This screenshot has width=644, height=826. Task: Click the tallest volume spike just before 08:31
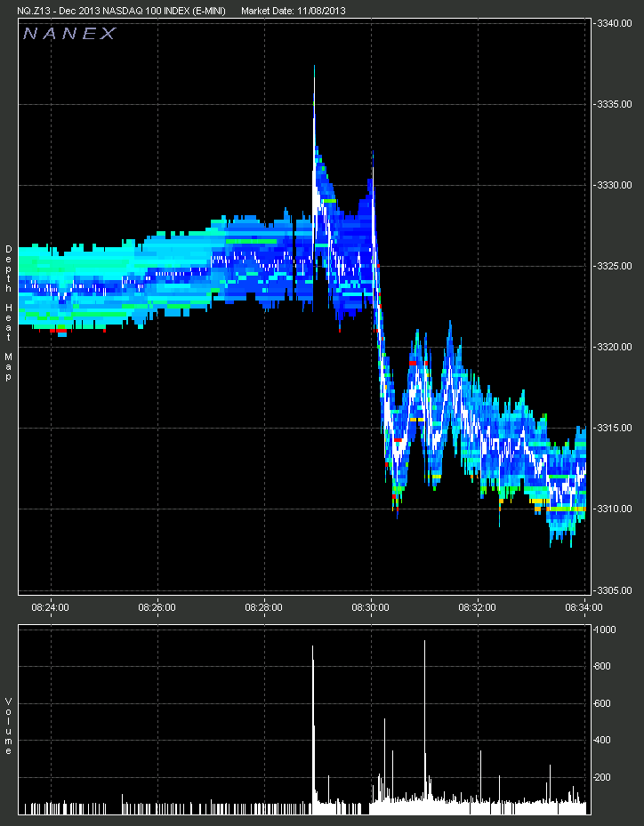(x=425, y=727)
